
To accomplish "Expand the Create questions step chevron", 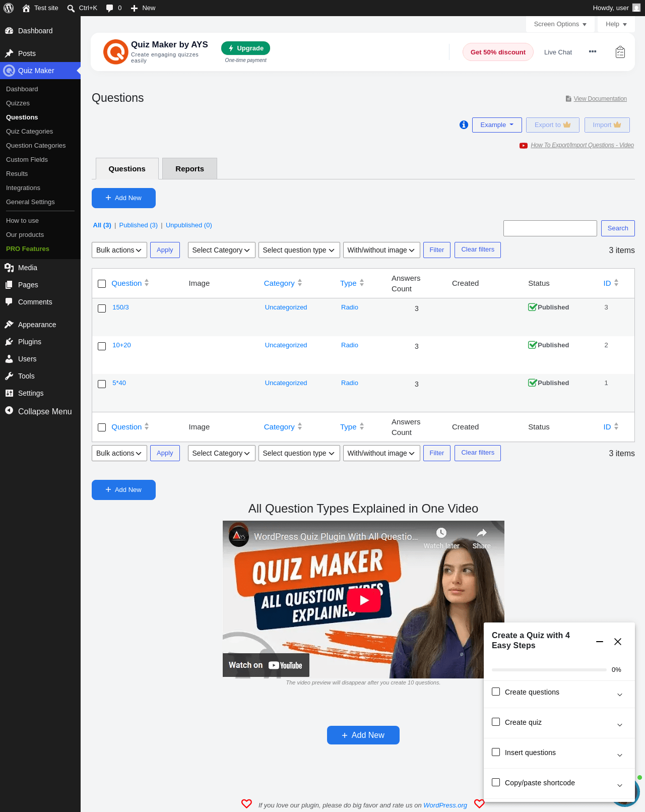I will 620,695.
